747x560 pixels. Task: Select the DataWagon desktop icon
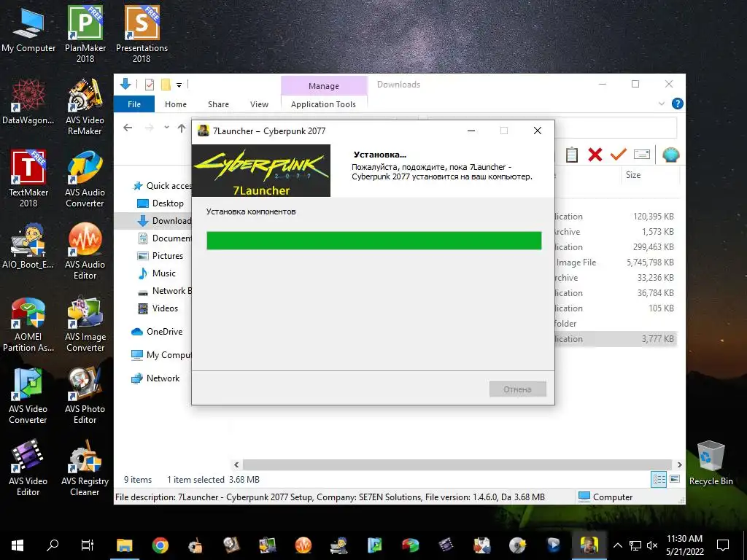(28, 101)
